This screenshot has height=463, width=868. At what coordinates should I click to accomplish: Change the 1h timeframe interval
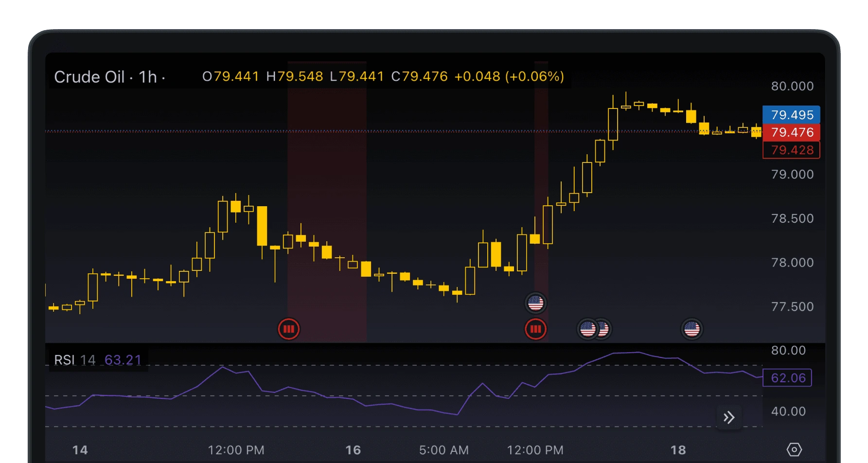point(148,77)
